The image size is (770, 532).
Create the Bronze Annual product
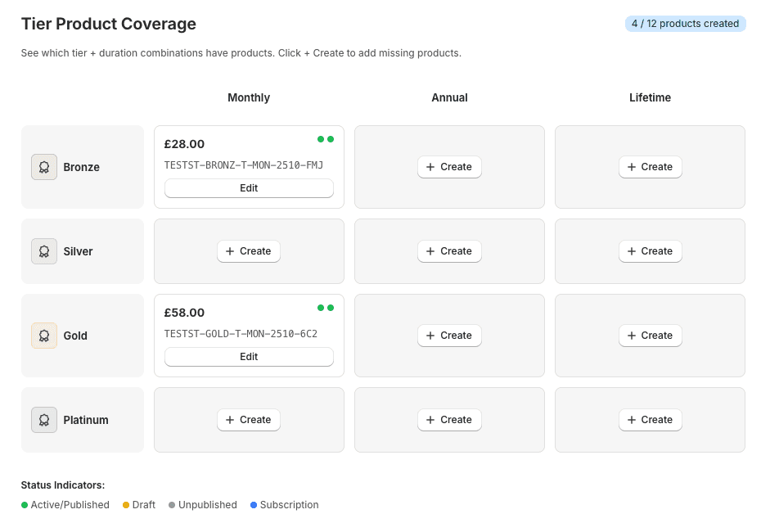[449, 167]
